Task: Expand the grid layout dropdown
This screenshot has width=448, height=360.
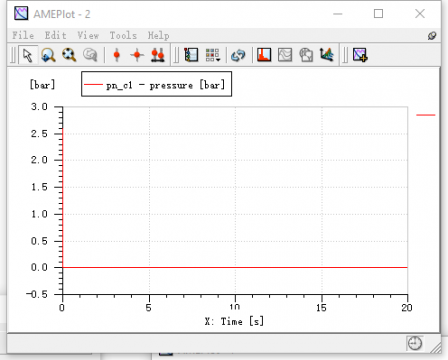Action: pos(212,55)
